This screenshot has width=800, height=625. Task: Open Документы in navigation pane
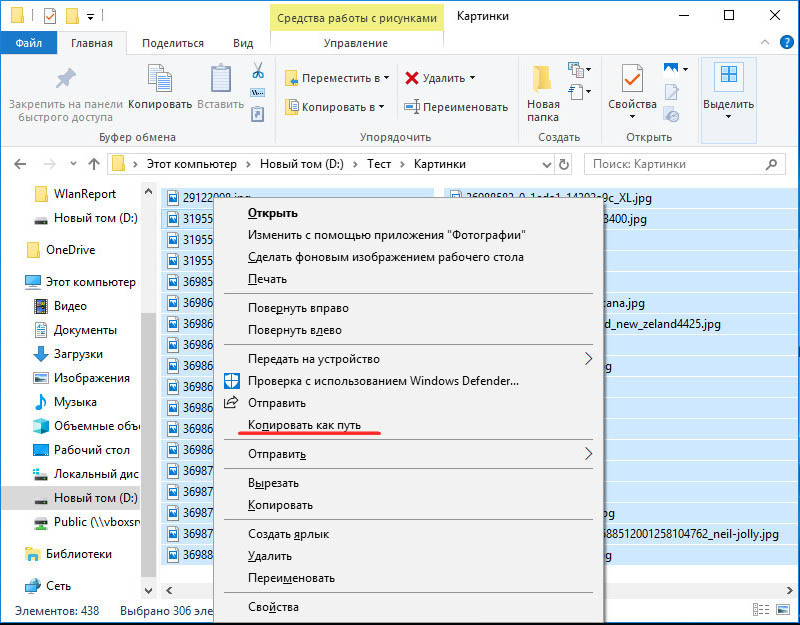tap(85, 330)
